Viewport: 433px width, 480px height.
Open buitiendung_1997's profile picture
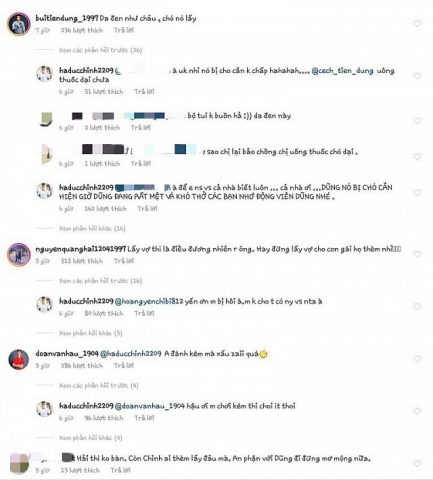pyautogui.click(x=19, y=24)
